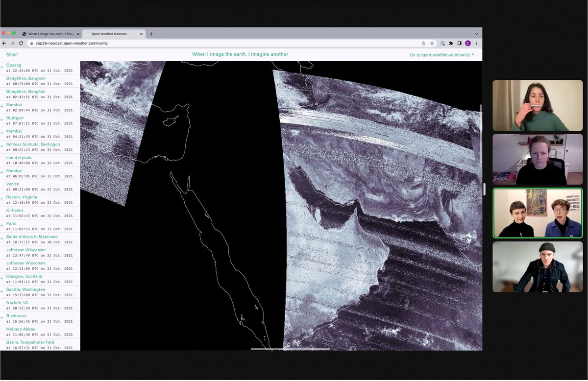Click the Bucharest location name

16,316
